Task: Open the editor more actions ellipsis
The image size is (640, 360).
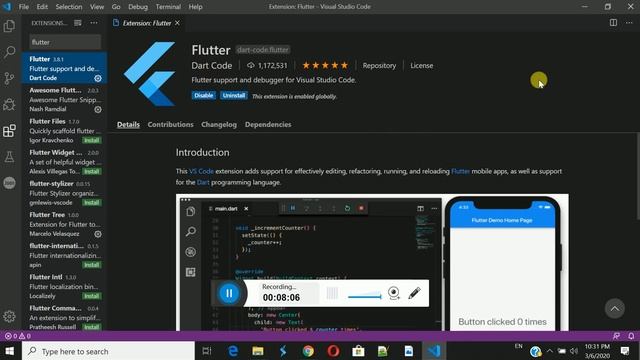Action: [629, 23]
